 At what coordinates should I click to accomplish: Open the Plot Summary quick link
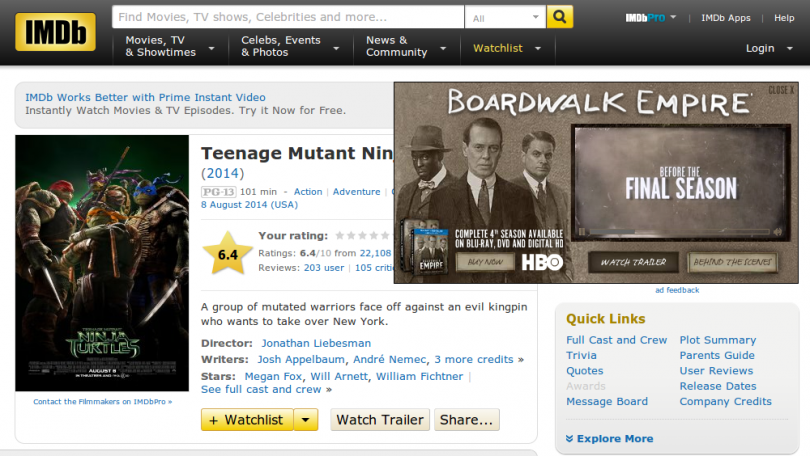(718, 340)
